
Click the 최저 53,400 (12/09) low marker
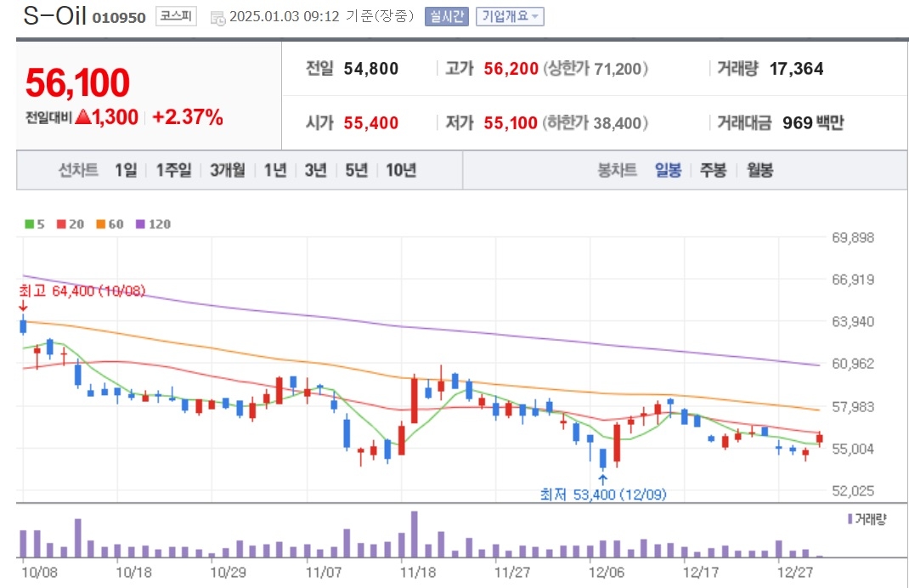603,494
